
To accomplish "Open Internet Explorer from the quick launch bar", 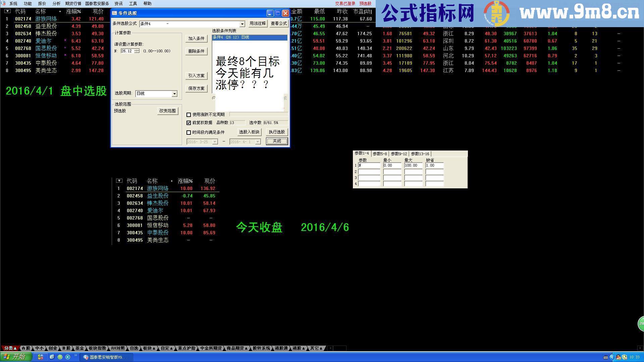I will (x=52, y=357).
